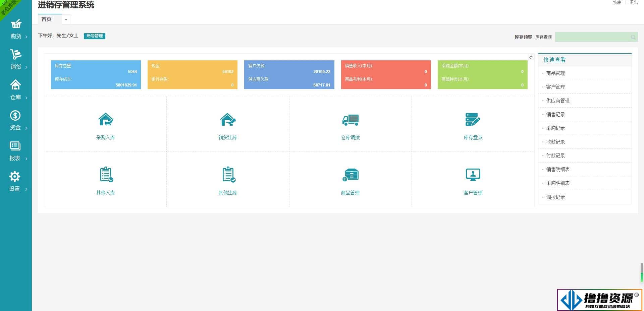Image resolution: width=644 pixels, height=311 pixels.
Task: Open 库存查询 link
Action: point(543,37)
